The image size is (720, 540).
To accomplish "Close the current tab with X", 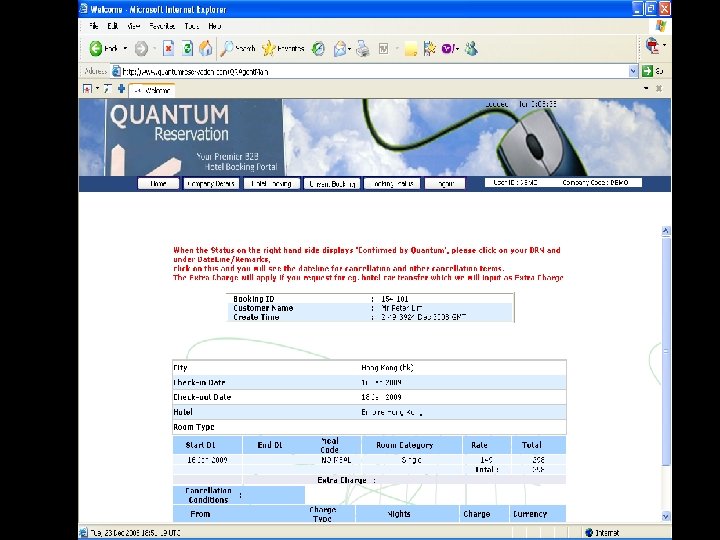I will [659, 88].
